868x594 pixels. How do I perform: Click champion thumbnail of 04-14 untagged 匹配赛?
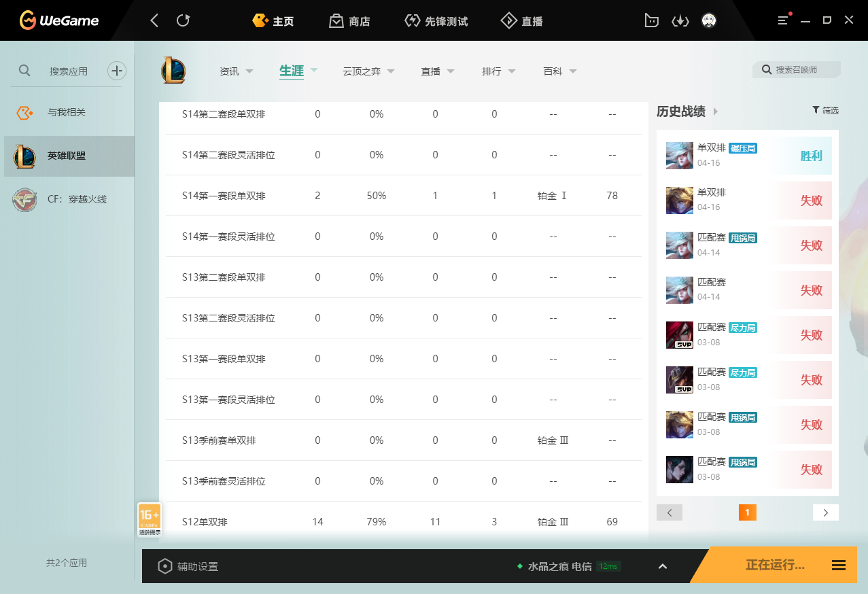680,290
